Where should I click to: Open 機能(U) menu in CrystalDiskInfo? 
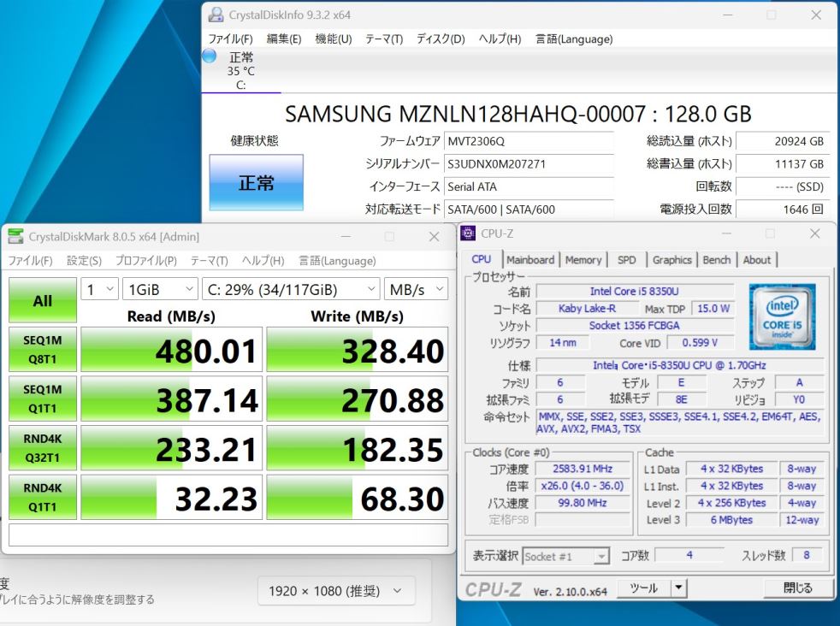click(x=334, y=39)
